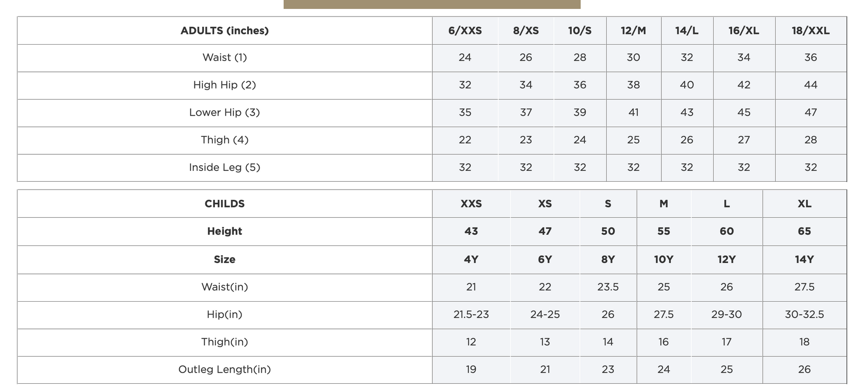This screenshot has height=390, width=868.
Task: Select the 6/XXS column header
Action: click(465, 31)
